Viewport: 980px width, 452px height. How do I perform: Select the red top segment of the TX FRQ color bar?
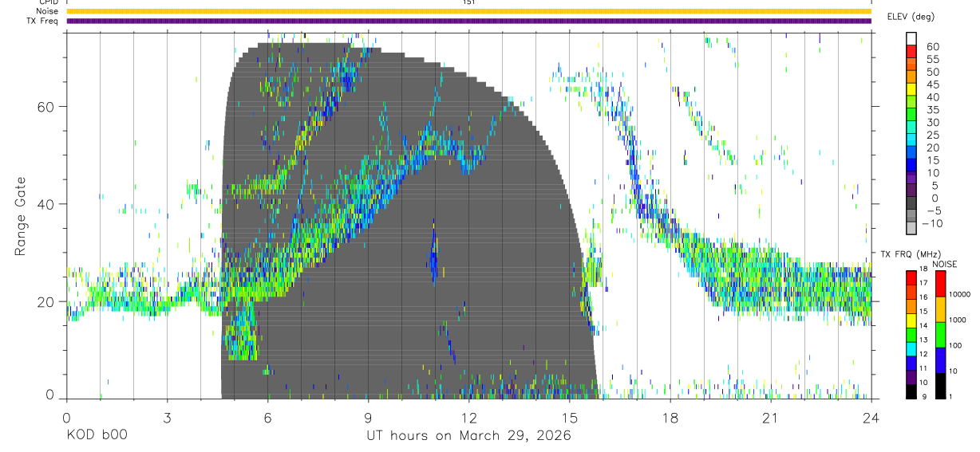point(911,277)
